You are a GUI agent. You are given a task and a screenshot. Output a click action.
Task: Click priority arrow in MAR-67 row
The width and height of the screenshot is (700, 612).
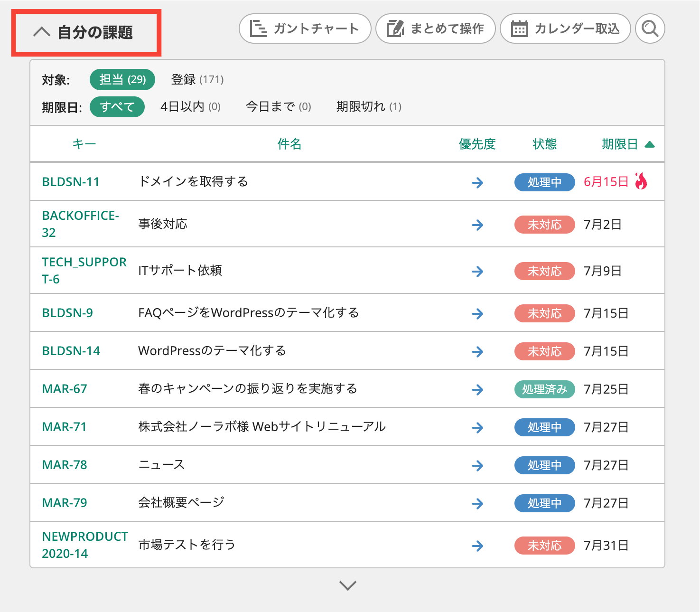point(477,389)
